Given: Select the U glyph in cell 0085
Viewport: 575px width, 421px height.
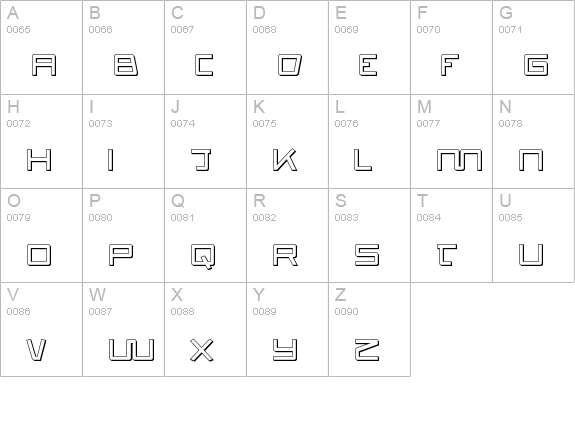Looking at the screenshot, I should [531, 255].
